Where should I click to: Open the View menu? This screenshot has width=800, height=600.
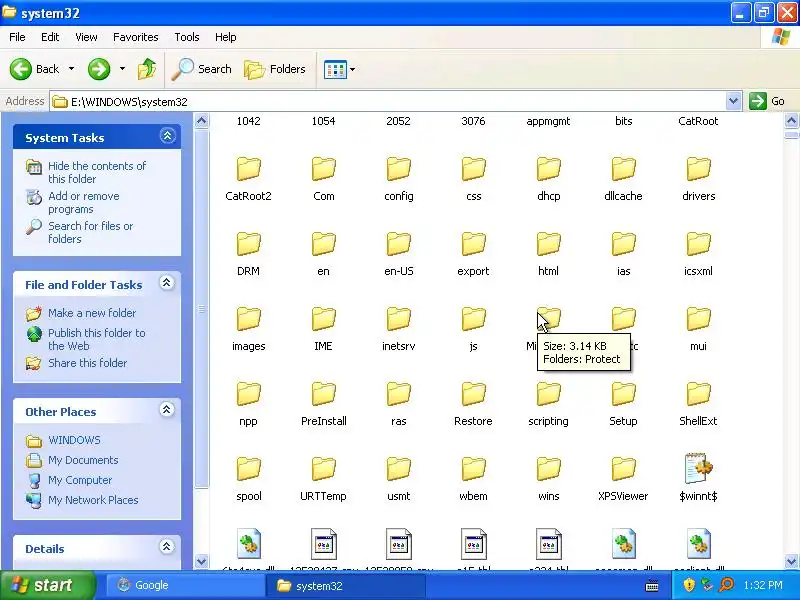point(86,37)
